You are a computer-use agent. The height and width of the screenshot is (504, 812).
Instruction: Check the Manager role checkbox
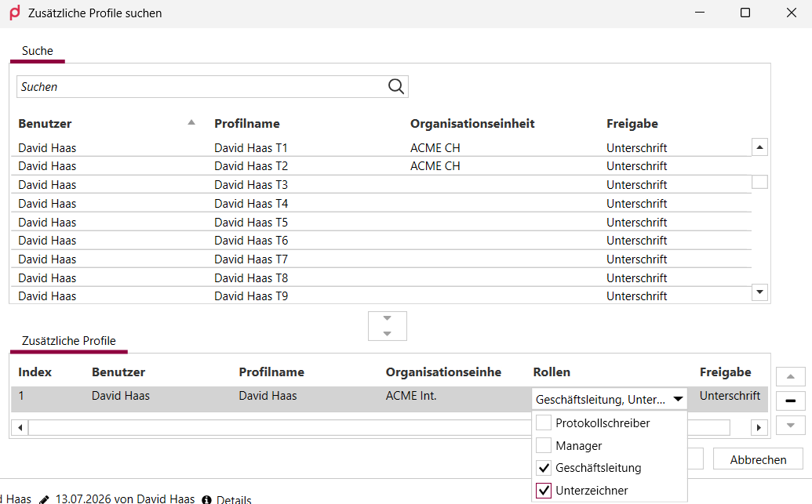pos(543,445)
